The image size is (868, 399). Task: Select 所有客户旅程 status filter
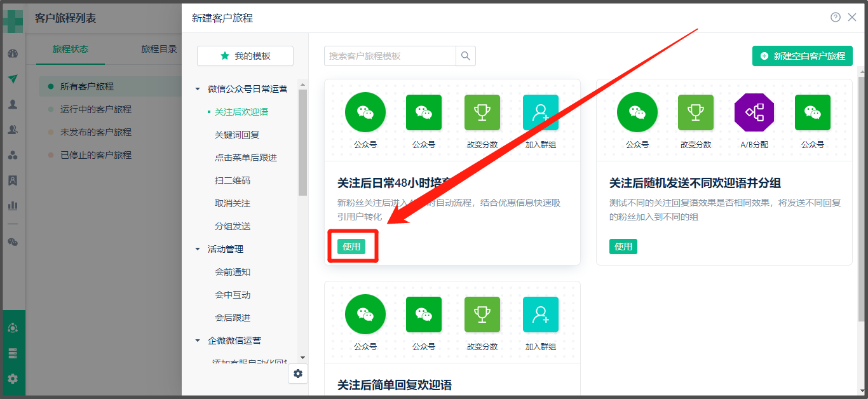click(87, 86)
